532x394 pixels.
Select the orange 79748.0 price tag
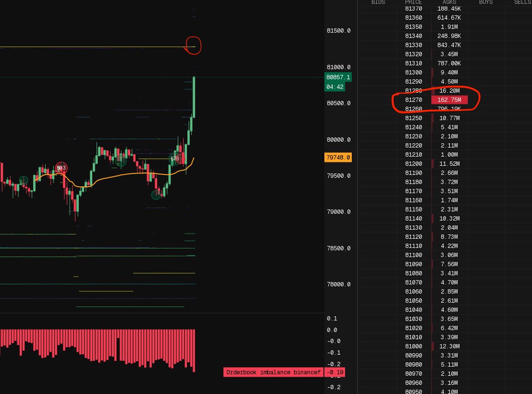point(338,158)
